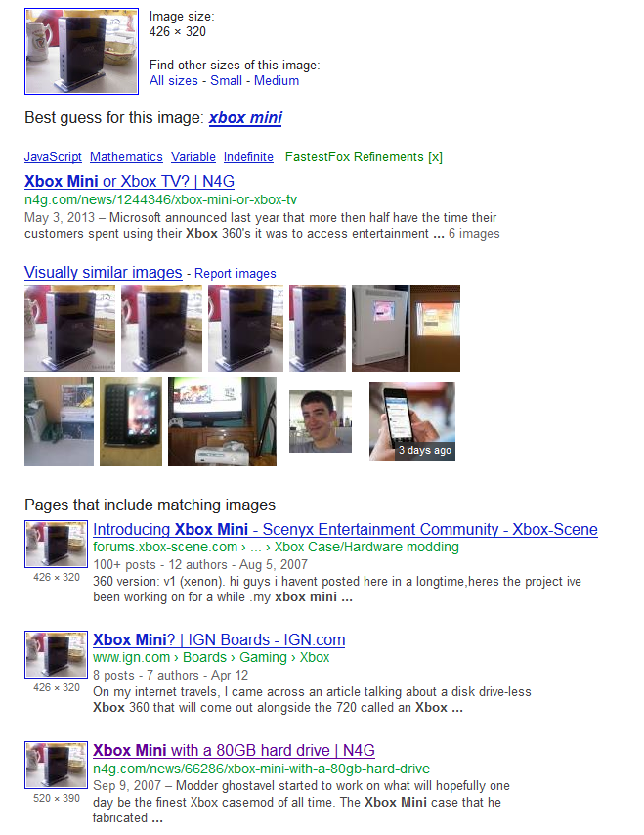
Task: Open the thumbnail of TV with Xbox console
Action: point(222,421)
